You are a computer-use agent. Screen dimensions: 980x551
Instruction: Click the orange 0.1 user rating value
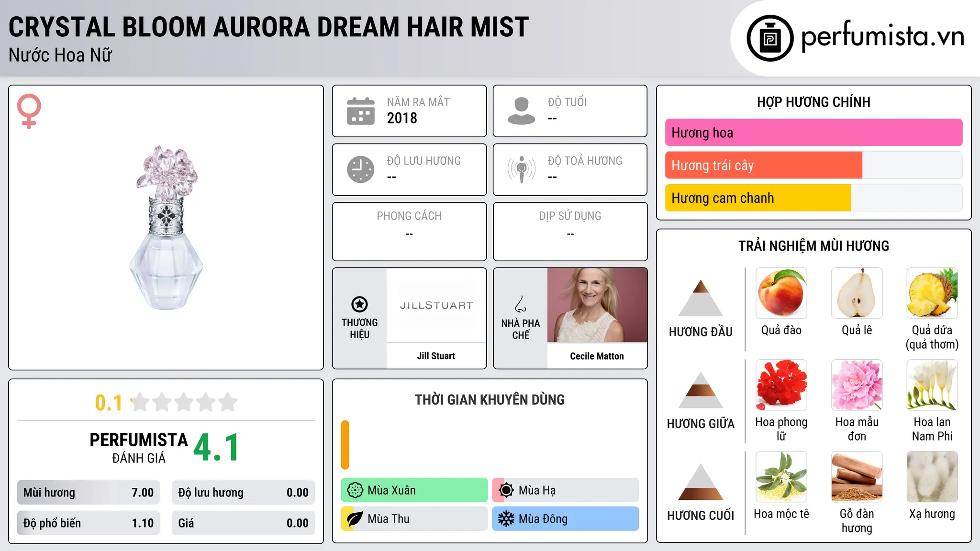point(109,403)
